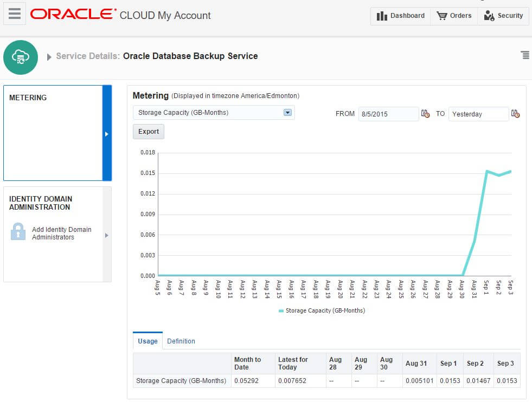Click the FROM date input field
The image size is (532, 402).
388,114
